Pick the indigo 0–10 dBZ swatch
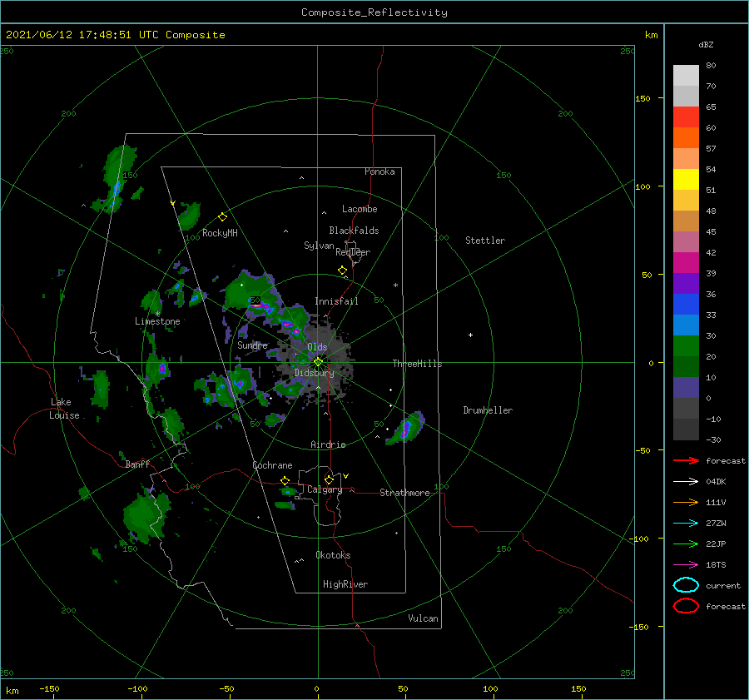The width and height of the screenshot is (749, 700). 686,388
